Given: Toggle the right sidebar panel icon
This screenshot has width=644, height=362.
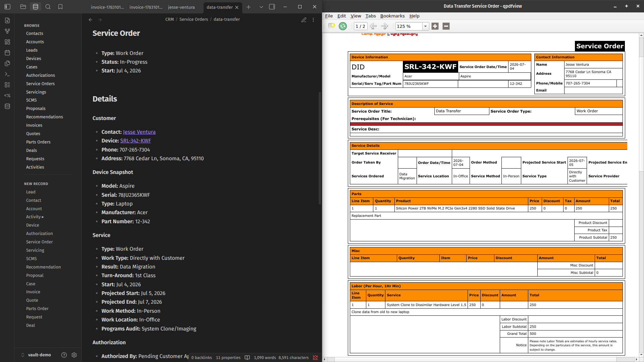Looking at the screenshot, I should pos(272,7).
